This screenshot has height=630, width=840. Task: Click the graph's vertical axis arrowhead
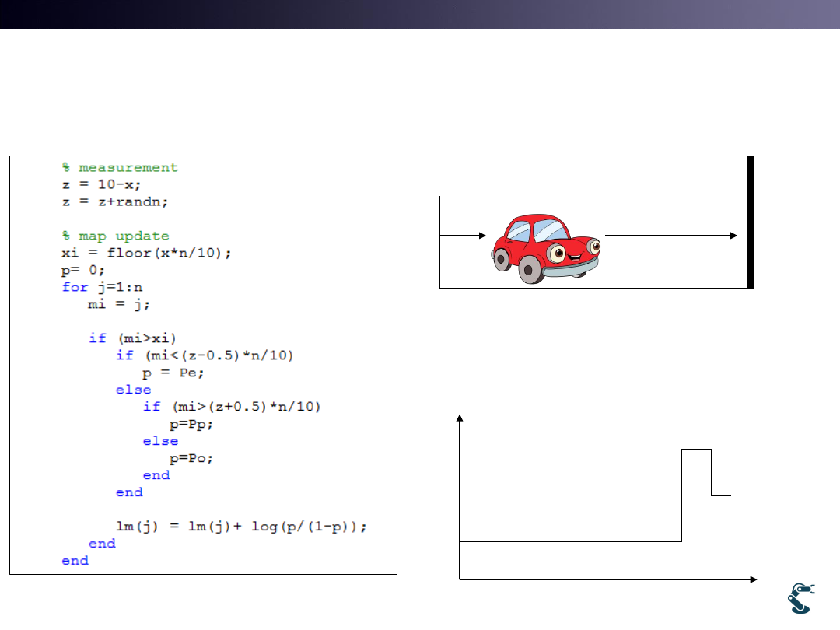[460, 419]
